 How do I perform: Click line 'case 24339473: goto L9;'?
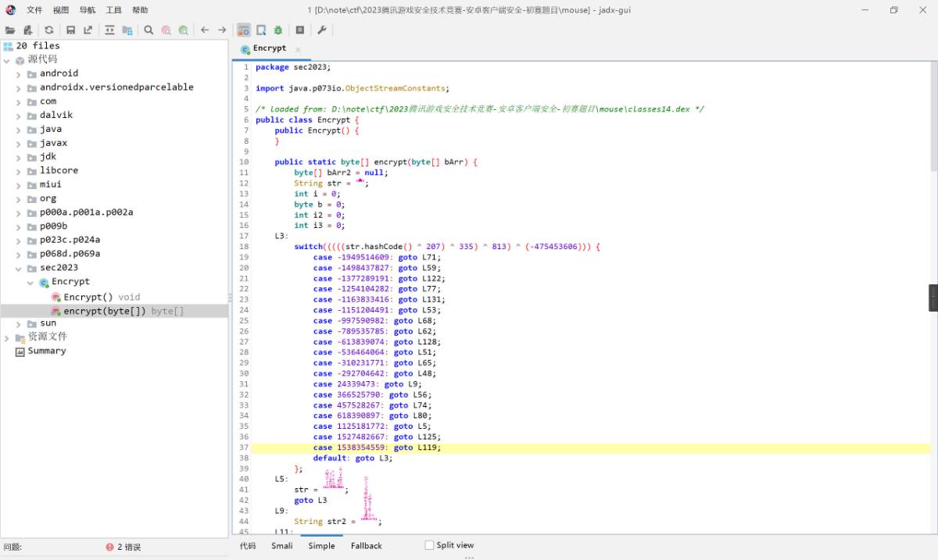367,384
